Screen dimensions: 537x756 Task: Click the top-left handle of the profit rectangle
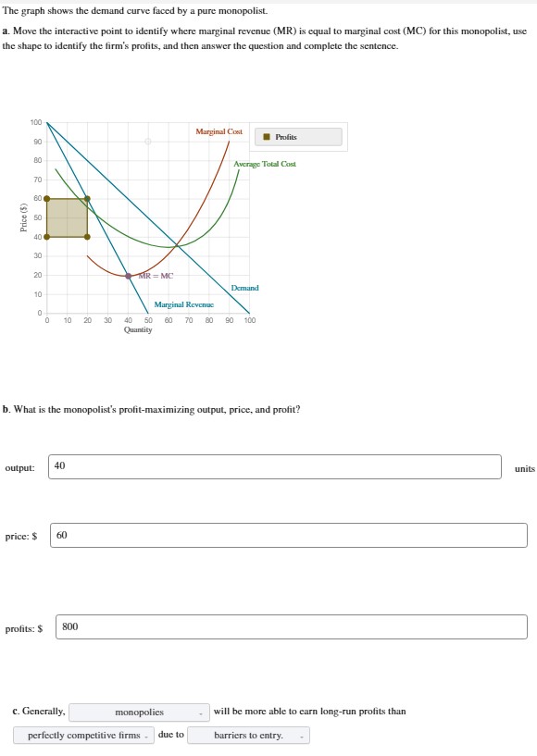point(46,199)
